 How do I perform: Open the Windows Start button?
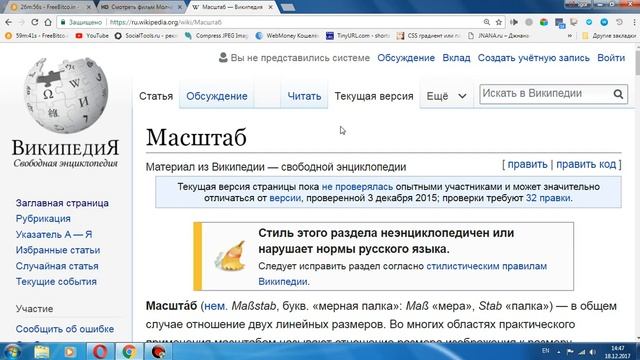[x=11, y=351]
